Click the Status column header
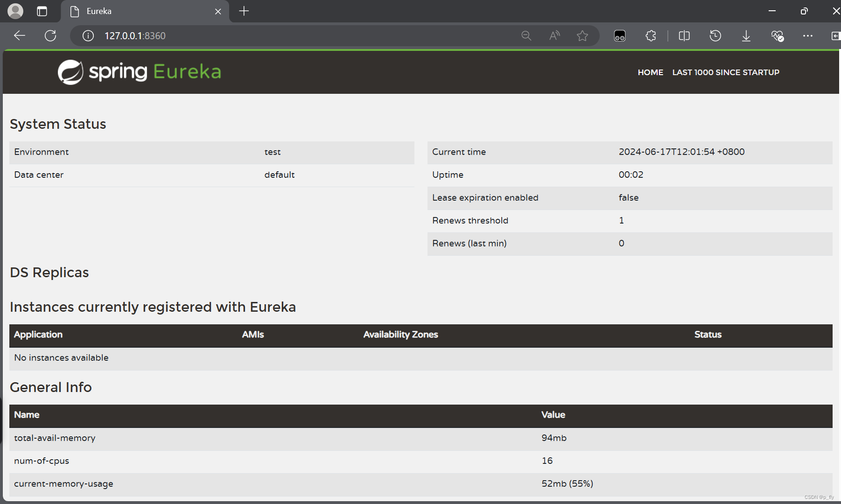Screen dimensions: 841x504 coord(708,335)
